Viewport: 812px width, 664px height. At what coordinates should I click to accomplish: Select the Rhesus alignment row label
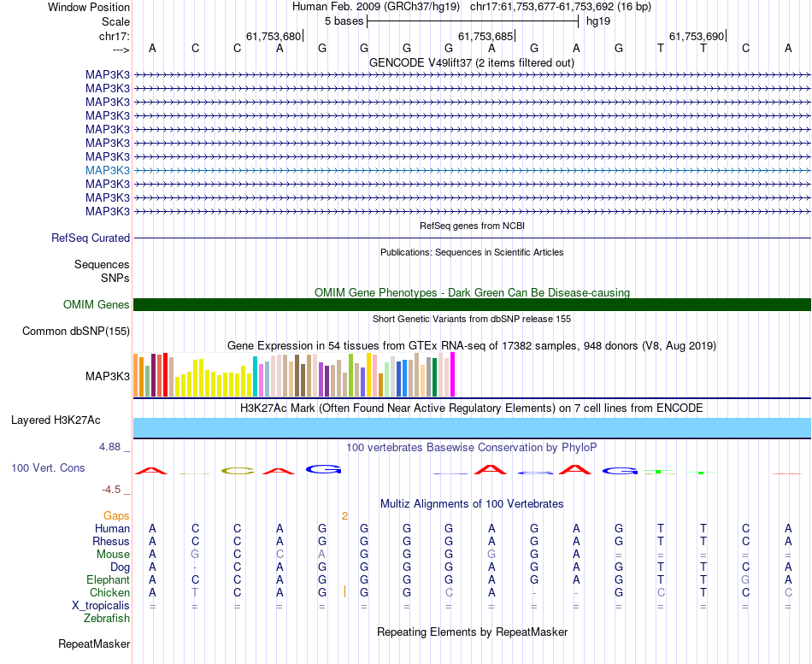(111, 541)
